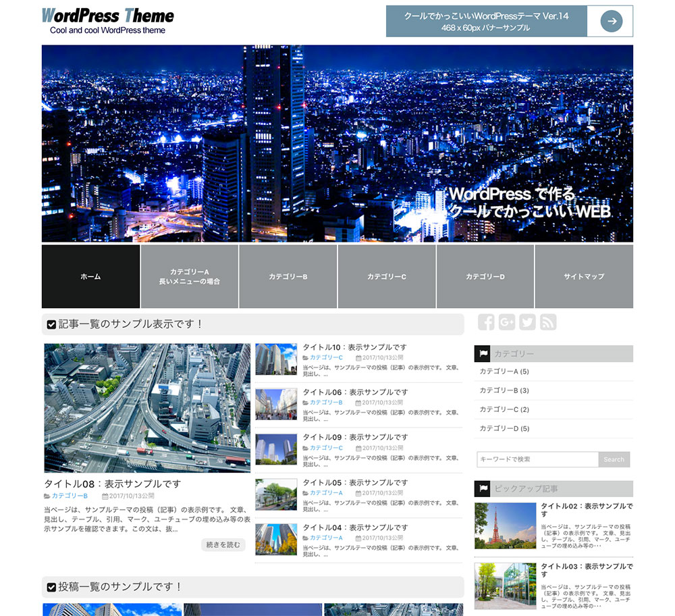Click checkmark icon beside 投稿一覧のサンプルです
The width and height of the screenshot is (675, 616).
51,587
